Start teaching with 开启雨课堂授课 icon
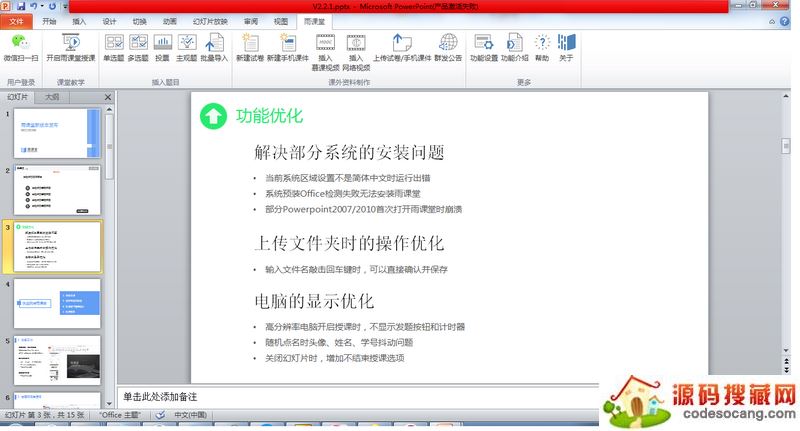Image resolution: width=800 pixels, height=431 pixels. click(71, 45)
